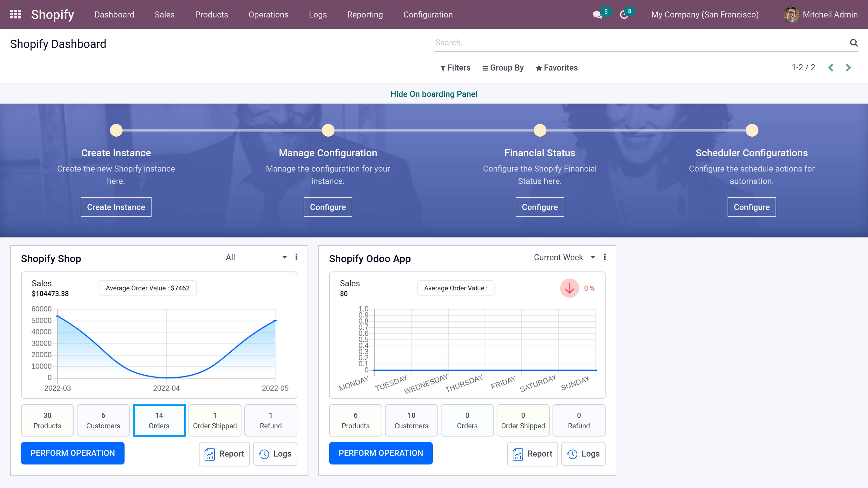Open Logs for Shopify Shop card
Viewport: 868px width, 488px height.
(x=275, y=454)
